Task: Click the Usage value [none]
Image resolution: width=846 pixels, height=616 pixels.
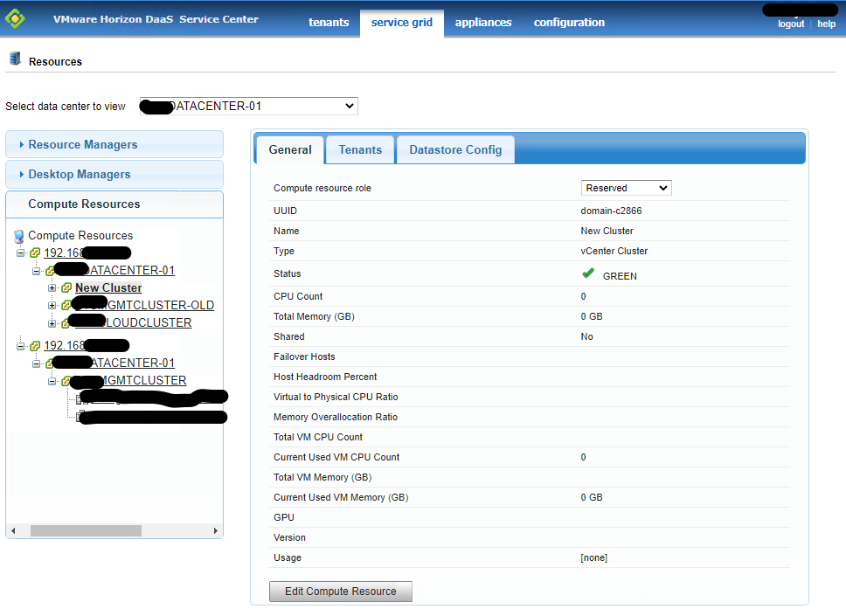Action: (593, 557)
